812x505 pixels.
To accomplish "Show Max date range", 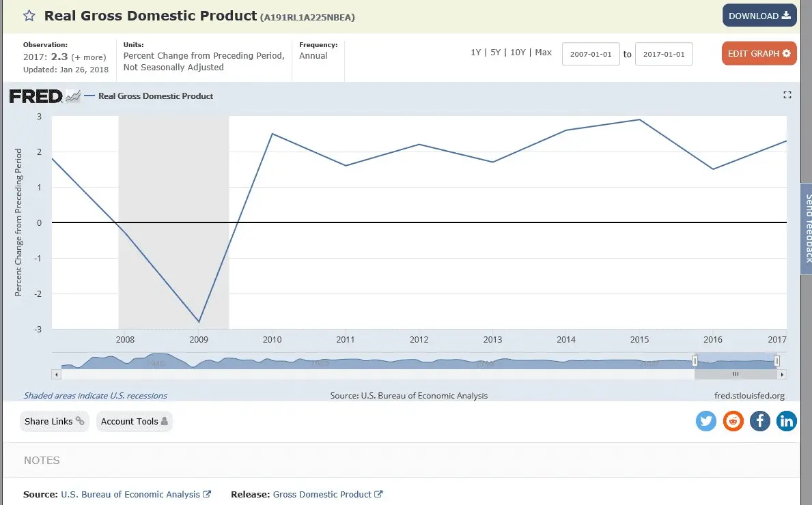I will [544, 53].
